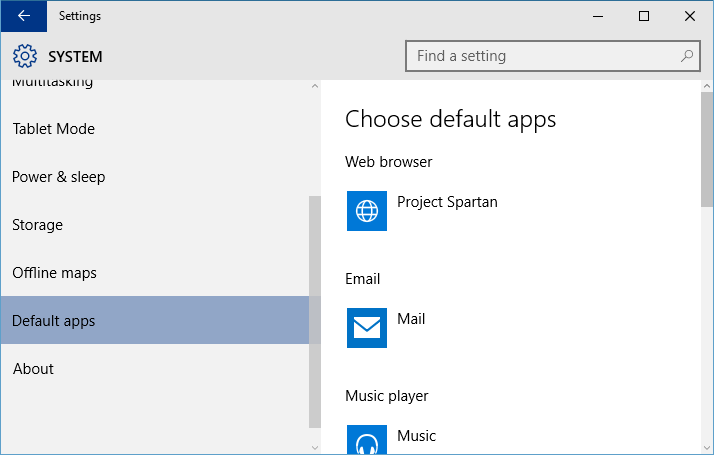Viewport: 714px width, 455px height.
Task: Go to Offline maps section
Action: coord(54,273)
